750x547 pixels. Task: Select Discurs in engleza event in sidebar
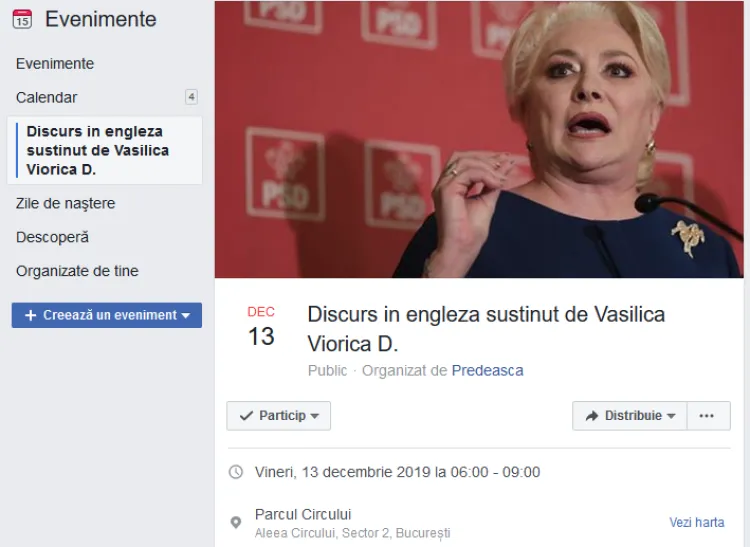pyautogui.click(x=105, y=150)
